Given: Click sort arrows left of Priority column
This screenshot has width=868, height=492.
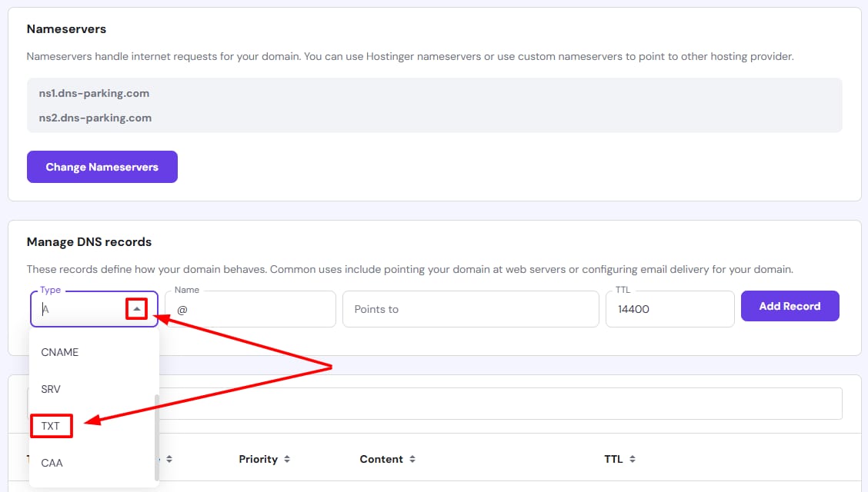Looking at the screenshot, I should (169, 459).
